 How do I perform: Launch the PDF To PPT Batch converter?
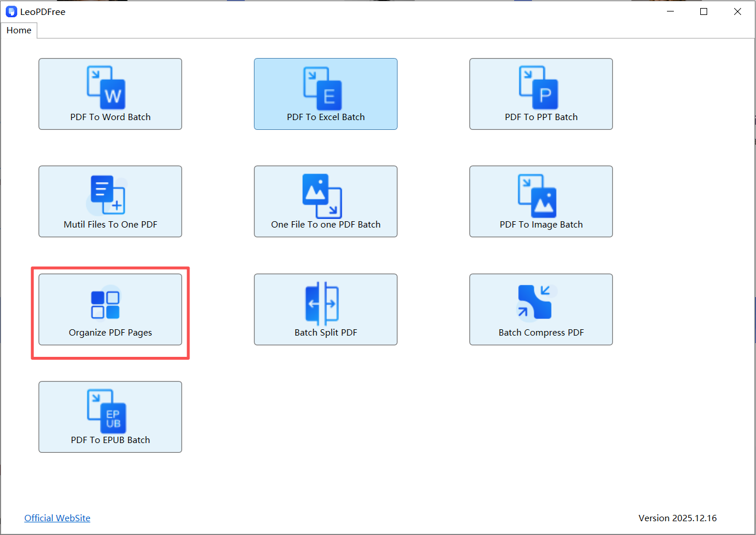pyautogui.click(x=541, y=94)
